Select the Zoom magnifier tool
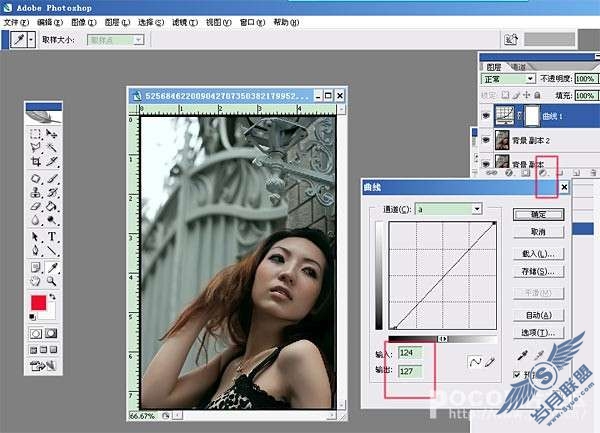This screenshot has width=600, height=433. click(52, 282)
